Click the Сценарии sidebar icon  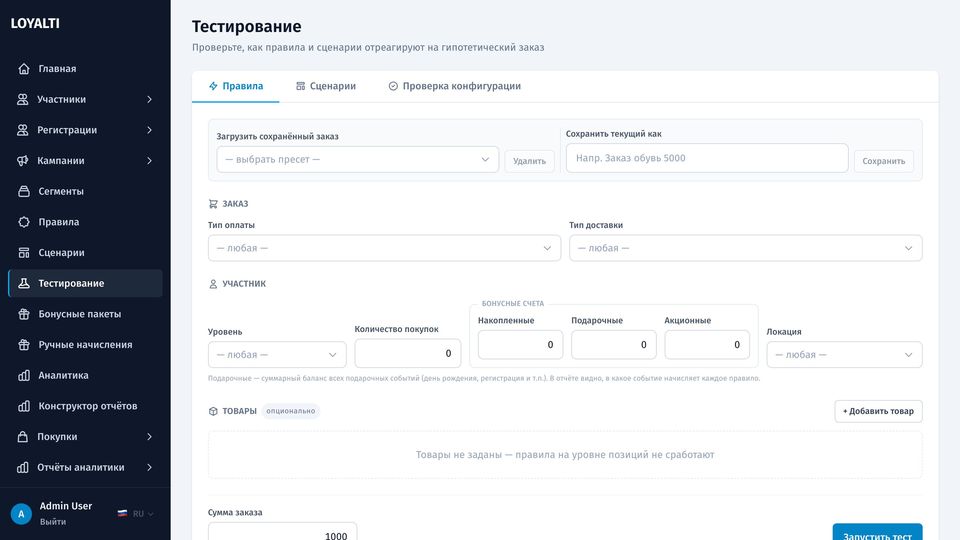[x=24, y=252]
